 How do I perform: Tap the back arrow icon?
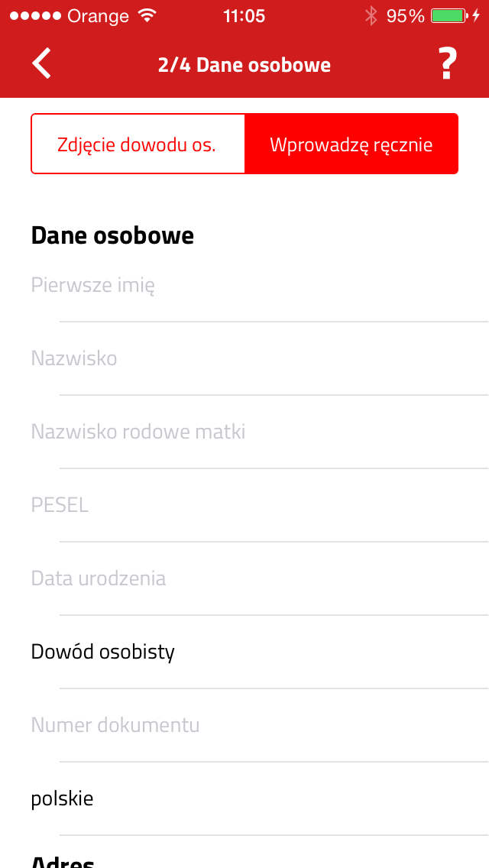pos(42,63)
